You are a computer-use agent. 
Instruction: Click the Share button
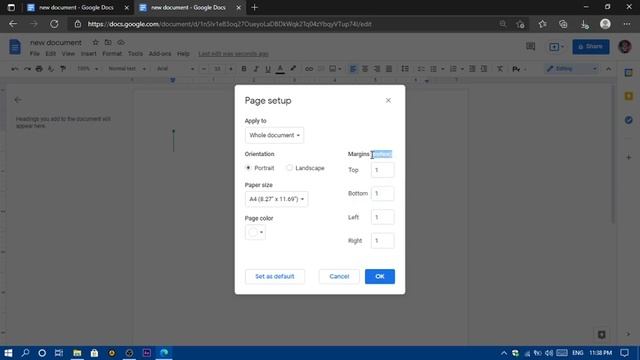591,47
